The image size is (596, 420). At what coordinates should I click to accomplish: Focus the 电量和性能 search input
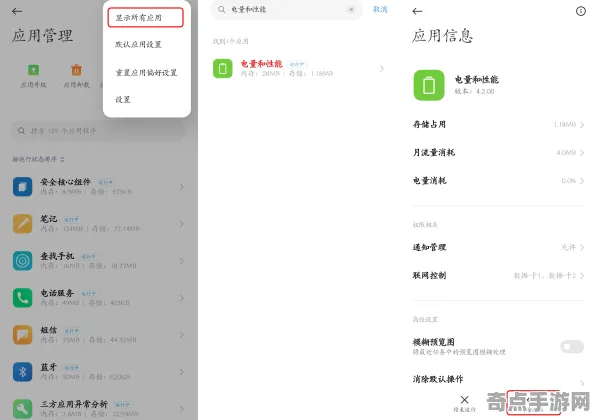286,10
